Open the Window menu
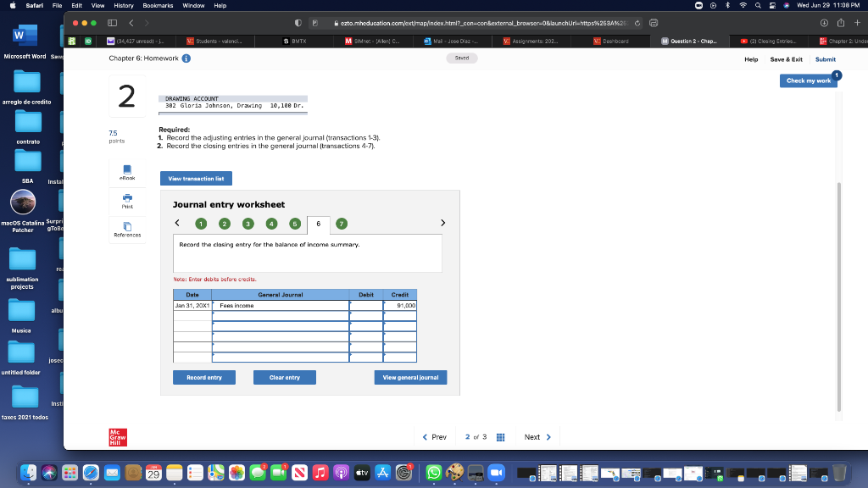Screen dimensions: 868x488 click(x=193, y=6)
